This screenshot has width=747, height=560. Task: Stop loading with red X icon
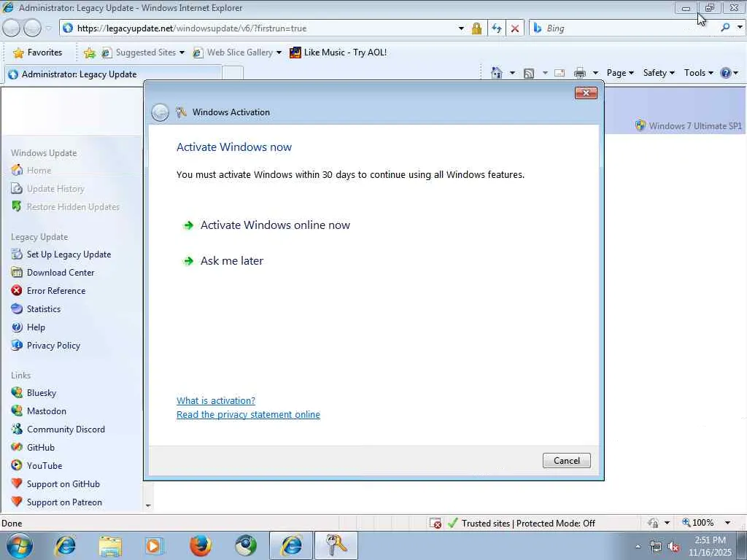click(515, 28)
